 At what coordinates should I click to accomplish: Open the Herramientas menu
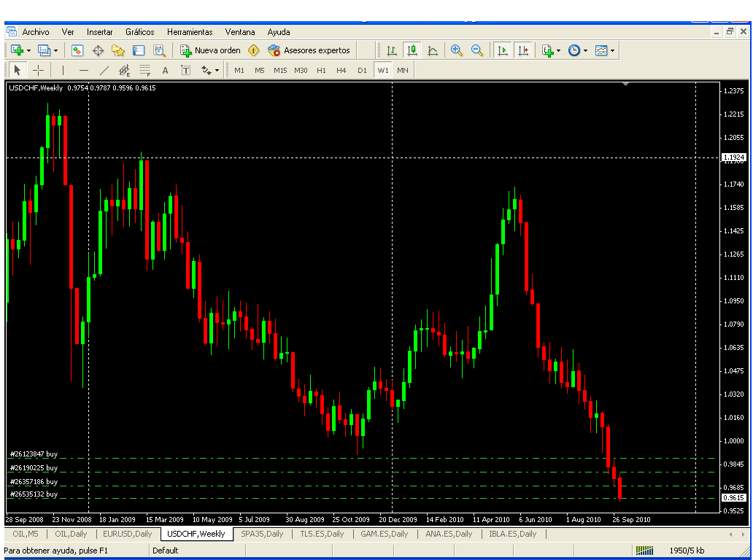tap(190, 32)
